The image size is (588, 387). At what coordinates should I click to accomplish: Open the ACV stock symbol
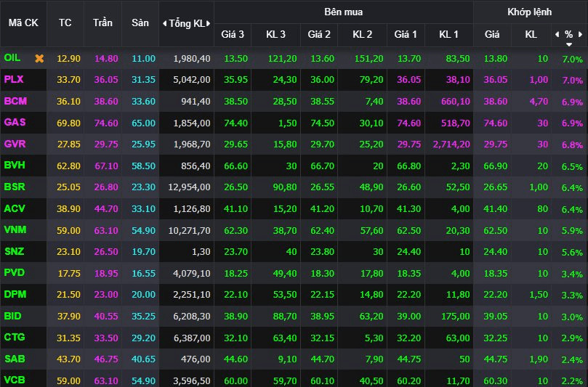(15, 208)
